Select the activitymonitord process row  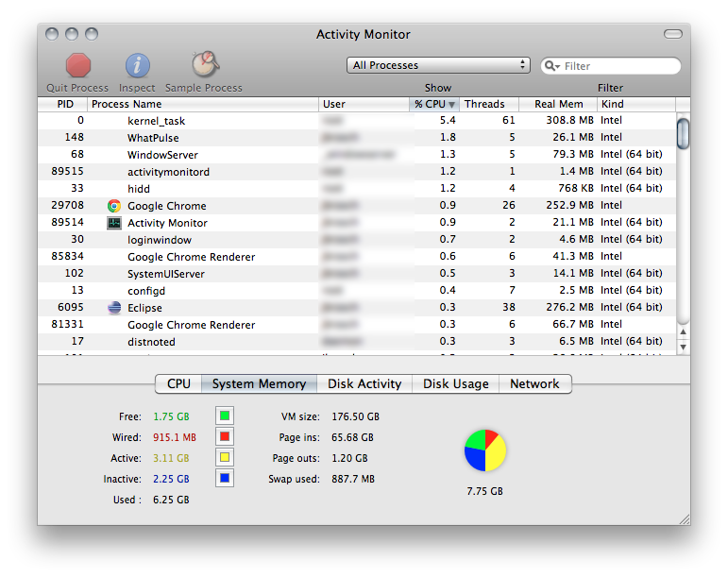[357, 172]
